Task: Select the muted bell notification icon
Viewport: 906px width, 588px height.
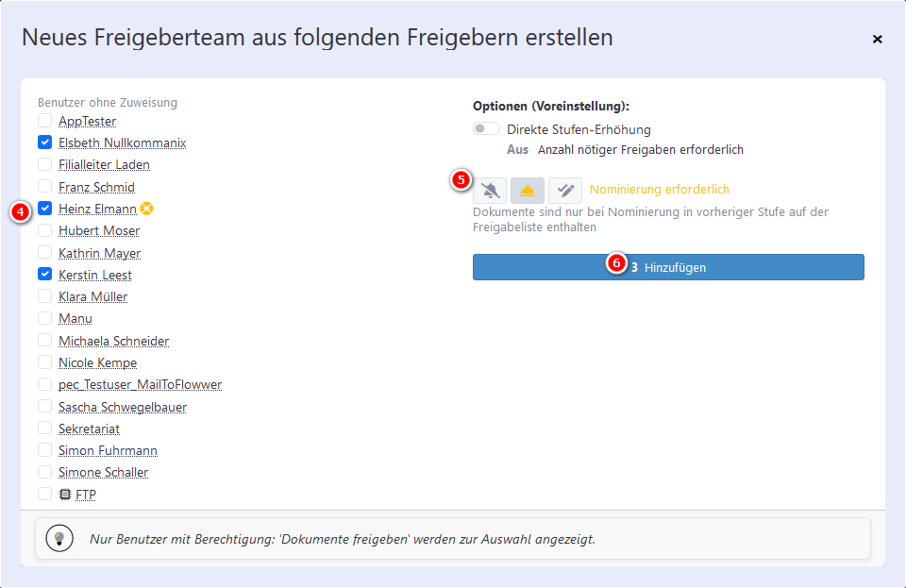Action: pos(490,190)
